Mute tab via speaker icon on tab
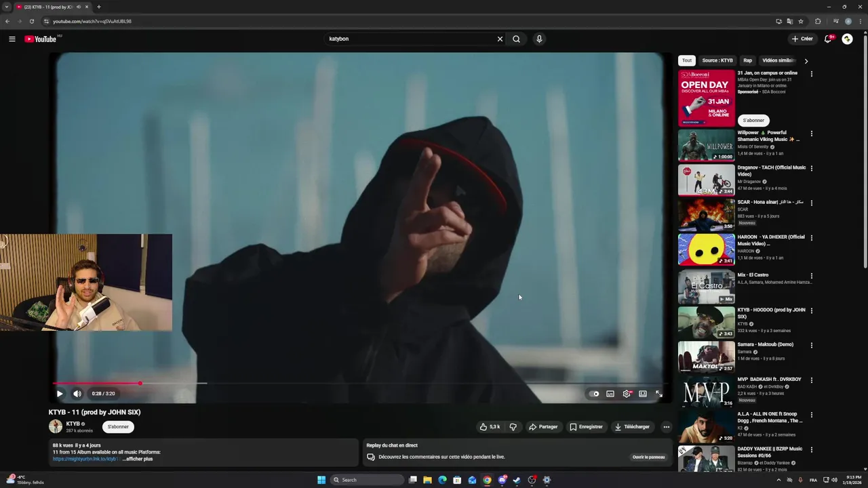This screenshot has height=488, width=868. 79,7
